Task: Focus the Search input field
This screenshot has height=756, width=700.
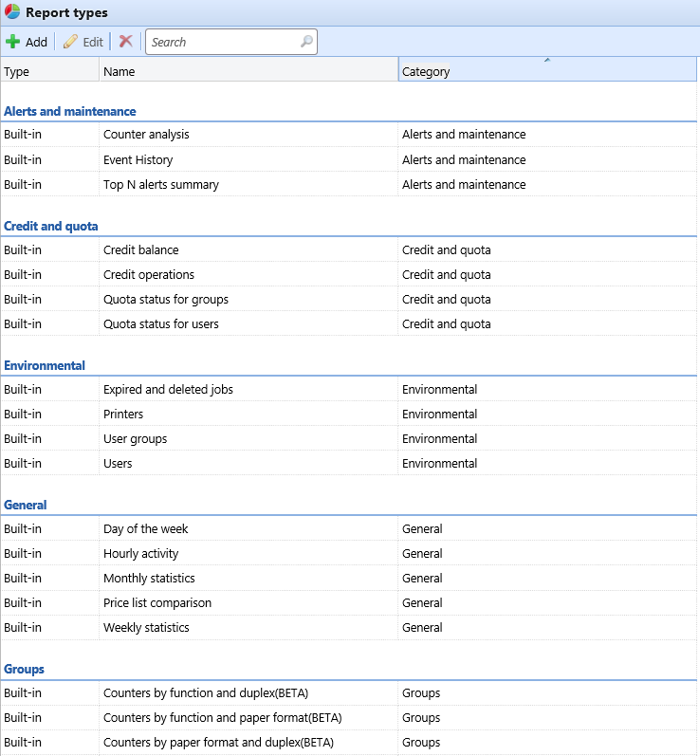Action: click(223, 42)
